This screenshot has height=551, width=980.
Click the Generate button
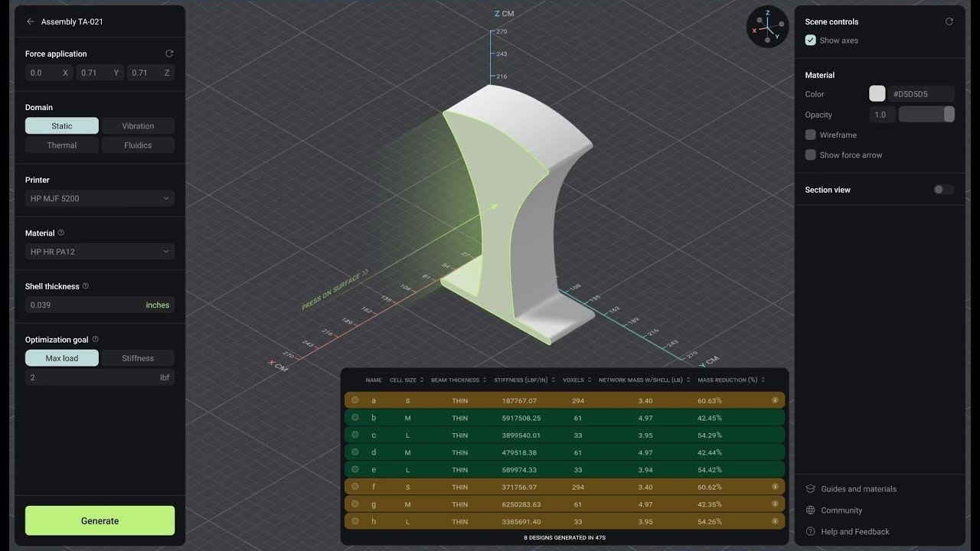100,520
